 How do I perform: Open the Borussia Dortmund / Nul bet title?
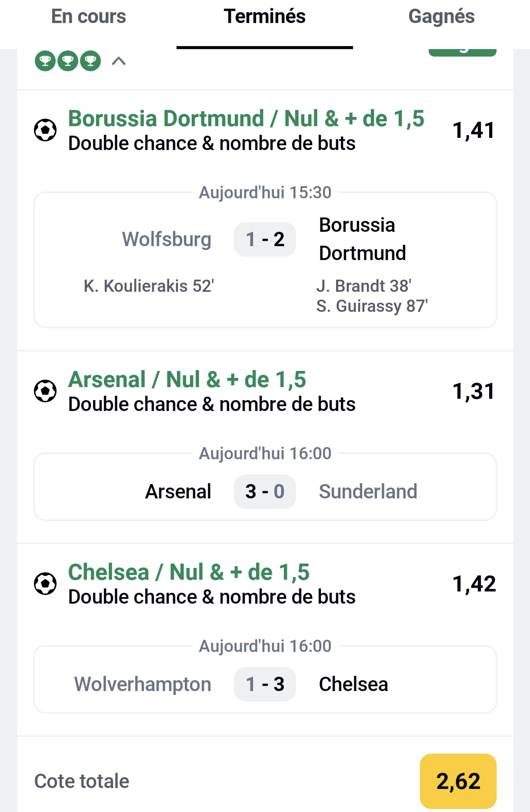tap(246, 119)
